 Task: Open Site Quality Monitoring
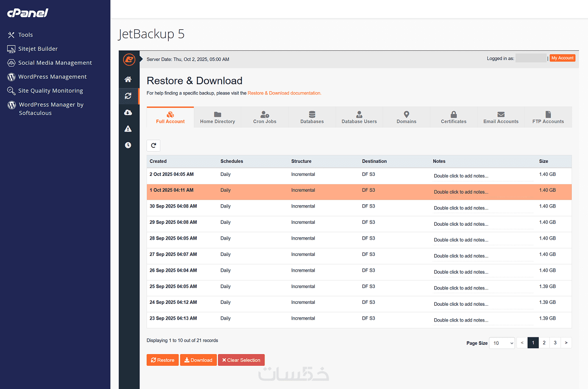pos(45,91)
